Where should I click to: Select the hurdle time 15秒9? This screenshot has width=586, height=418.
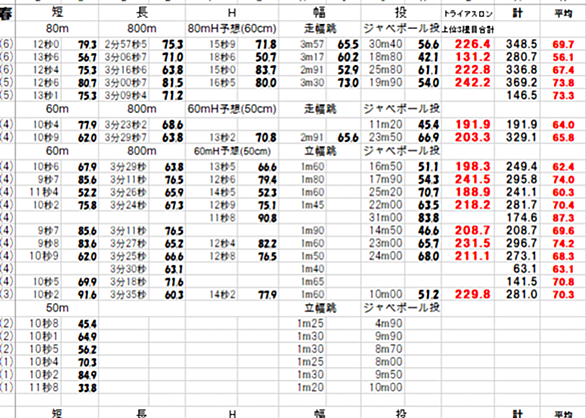click(222, 44)
